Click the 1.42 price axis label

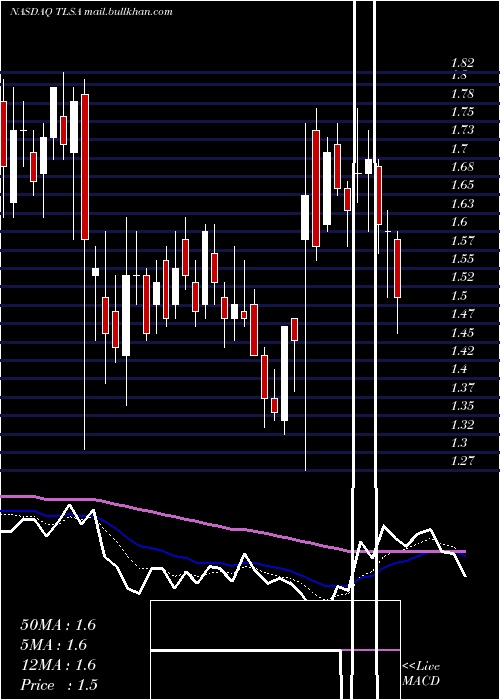tap(462, 351)
